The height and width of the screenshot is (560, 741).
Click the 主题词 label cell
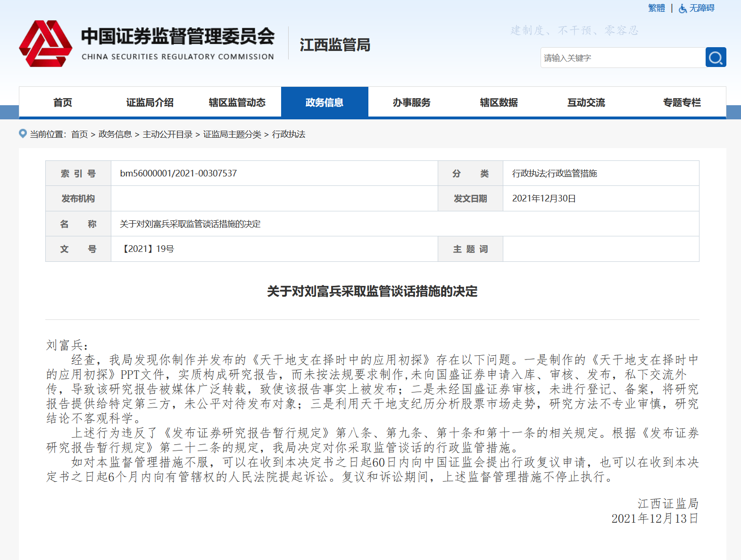[x=470, y=249]
